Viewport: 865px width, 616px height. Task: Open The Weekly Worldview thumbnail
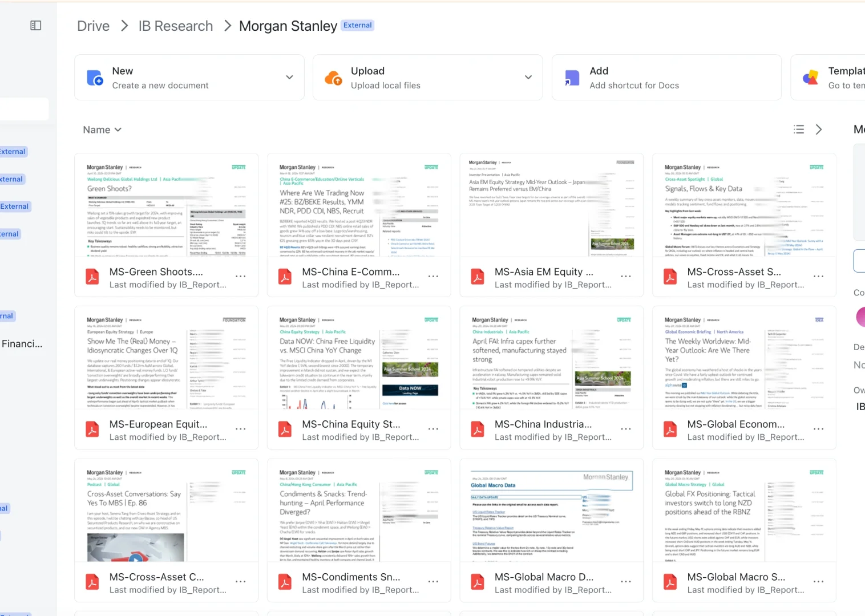[745, 358]
